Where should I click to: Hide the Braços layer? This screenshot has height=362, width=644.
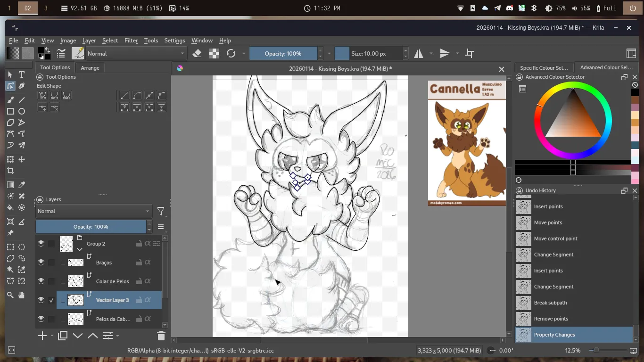(41, 262)
